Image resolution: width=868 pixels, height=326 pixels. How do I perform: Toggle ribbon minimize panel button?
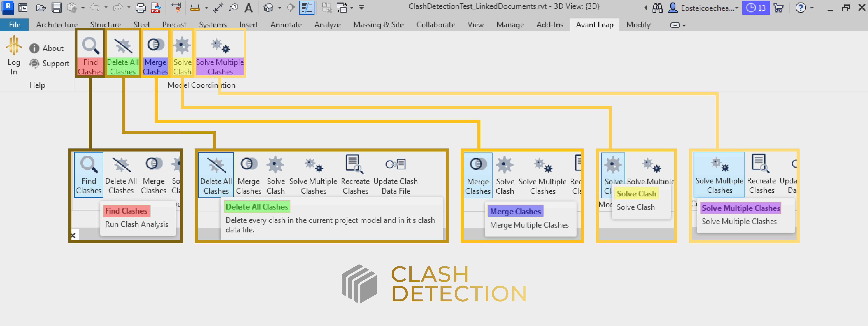[x=675, y=25]
